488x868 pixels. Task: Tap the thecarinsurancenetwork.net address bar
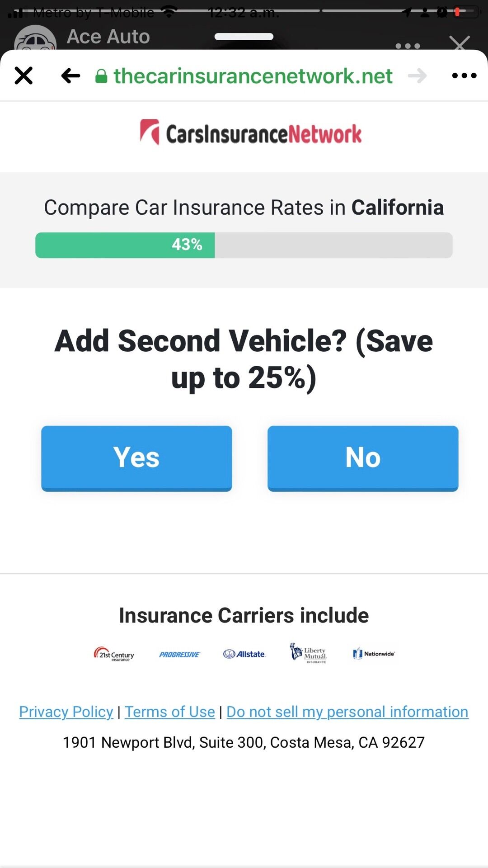(x=253, y=76)
